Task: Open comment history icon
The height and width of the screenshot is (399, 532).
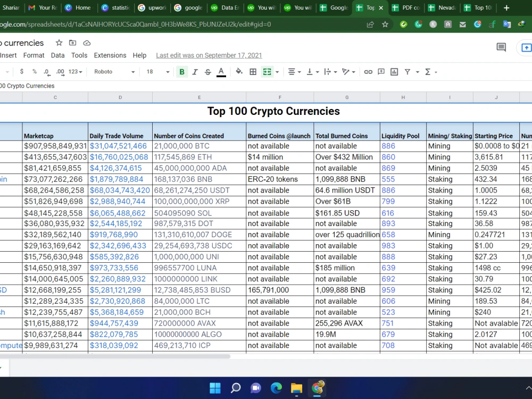Action: (501, 47)
